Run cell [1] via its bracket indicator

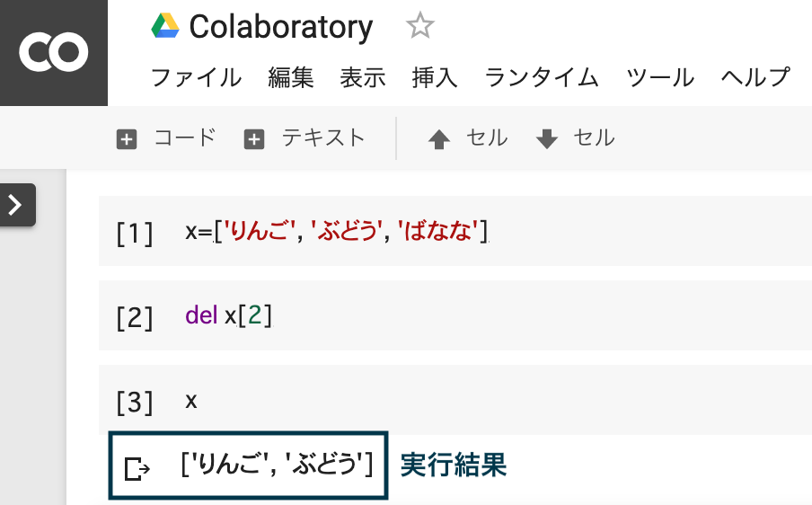coord(135,233)
